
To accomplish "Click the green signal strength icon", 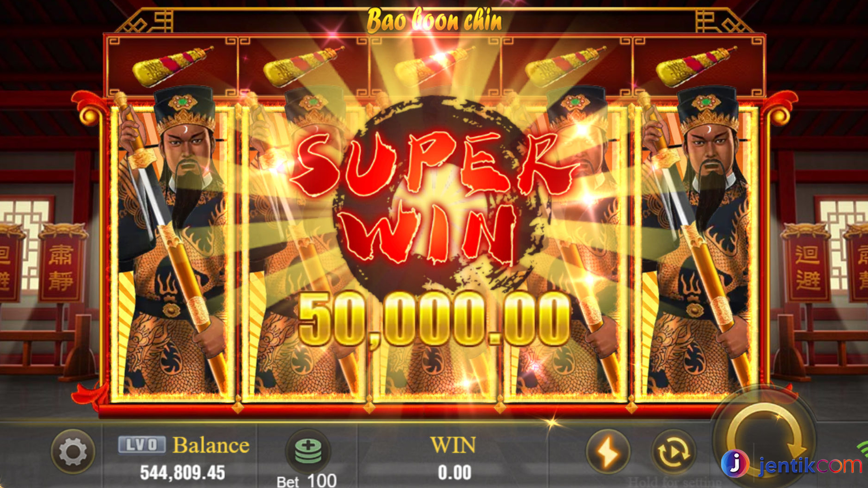I will [863, 450].
